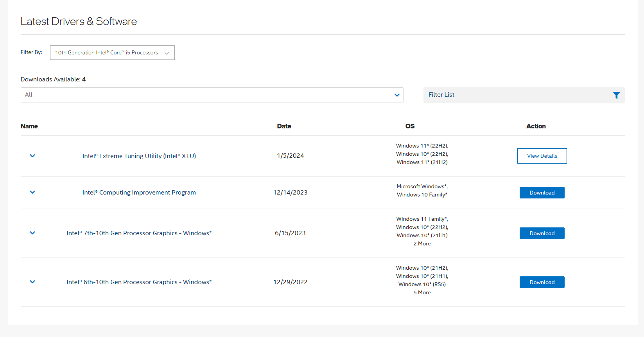Click the 5 More OS text

422,292
